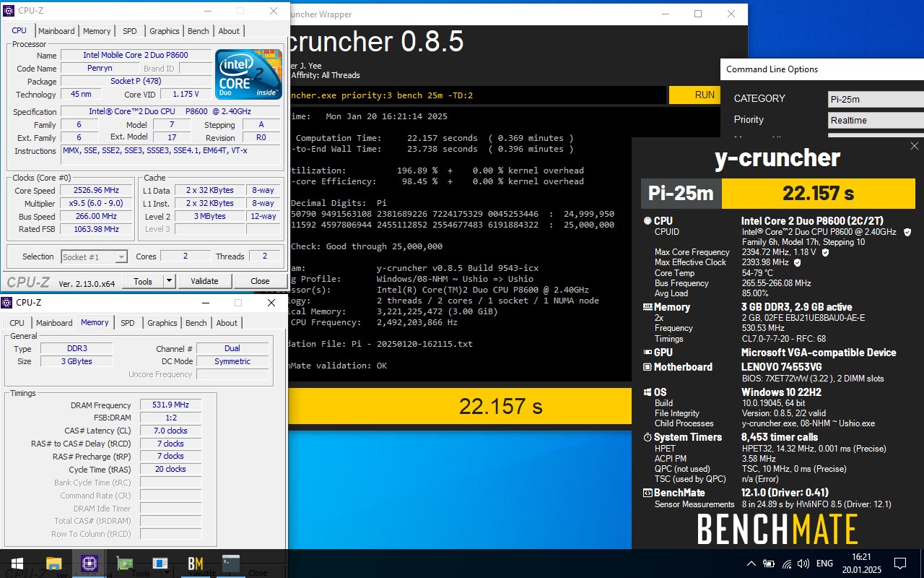Image resolution: width=924 pixels, height=578 pixels.
Task: Open the CPU-Z icon in the taskbar
Action: (90, 564)
